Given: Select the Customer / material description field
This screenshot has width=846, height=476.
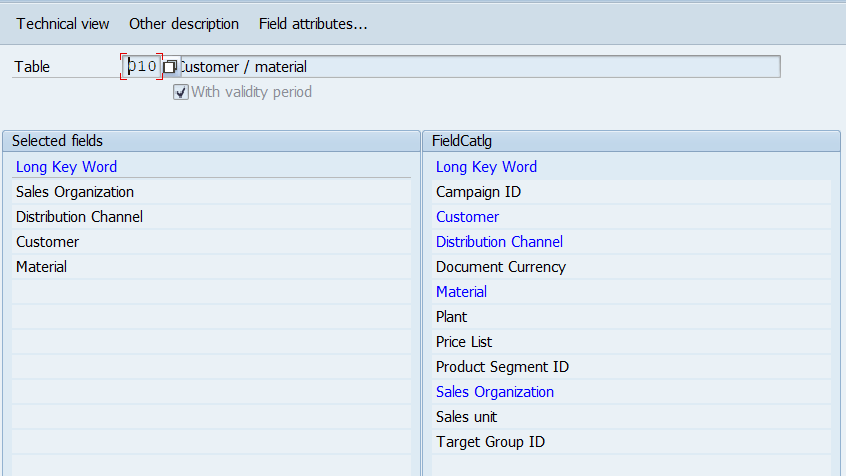Looking at the screenshot, I should coord(479,67).
